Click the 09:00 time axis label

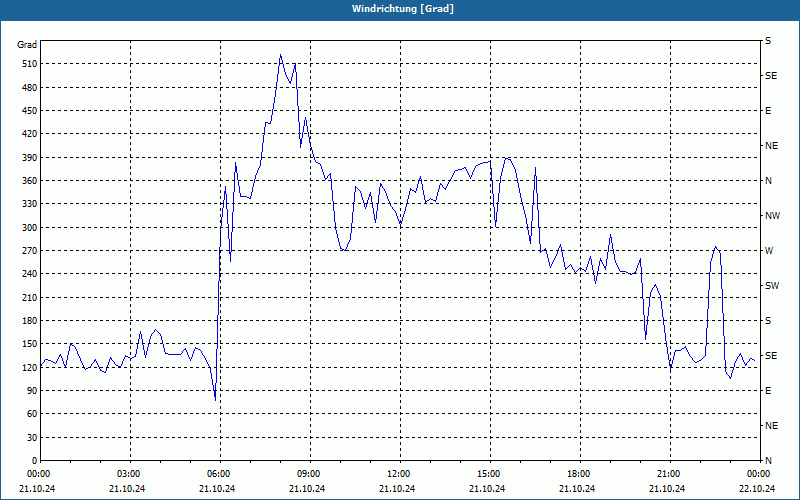coord(310,474)
